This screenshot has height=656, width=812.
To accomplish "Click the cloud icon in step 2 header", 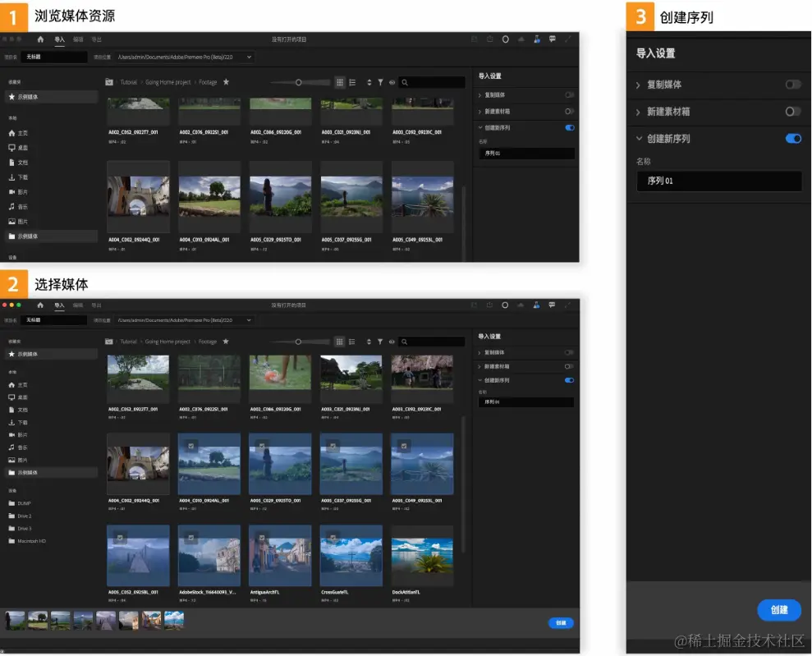I will click(x=521, y=305).
